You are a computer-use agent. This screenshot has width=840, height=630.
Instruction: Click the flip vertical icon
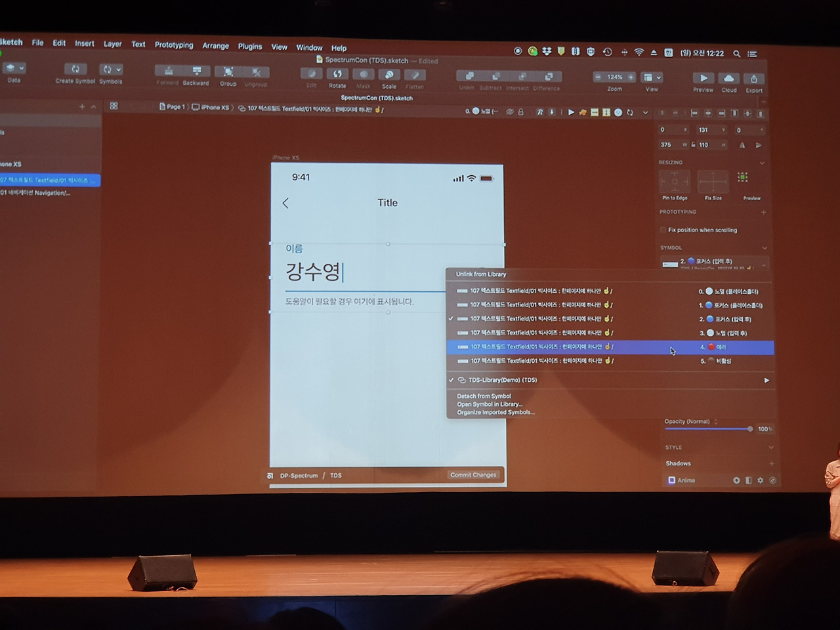(x=759, y=145)
